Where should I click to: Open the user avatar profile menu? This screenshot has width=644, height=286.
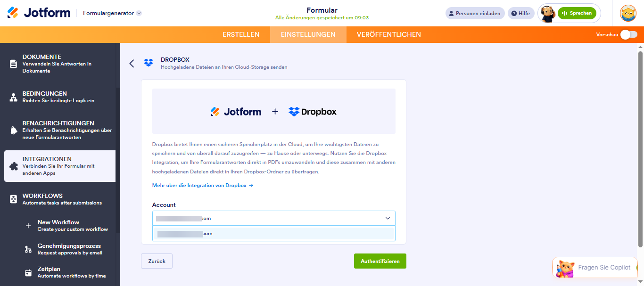coord(628,13)
